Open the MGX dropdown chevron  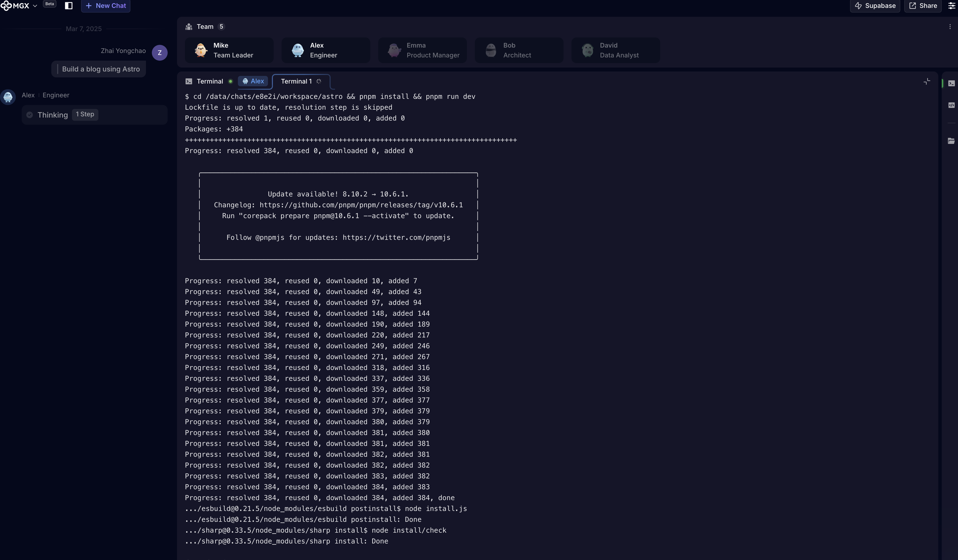pos(35,6)
